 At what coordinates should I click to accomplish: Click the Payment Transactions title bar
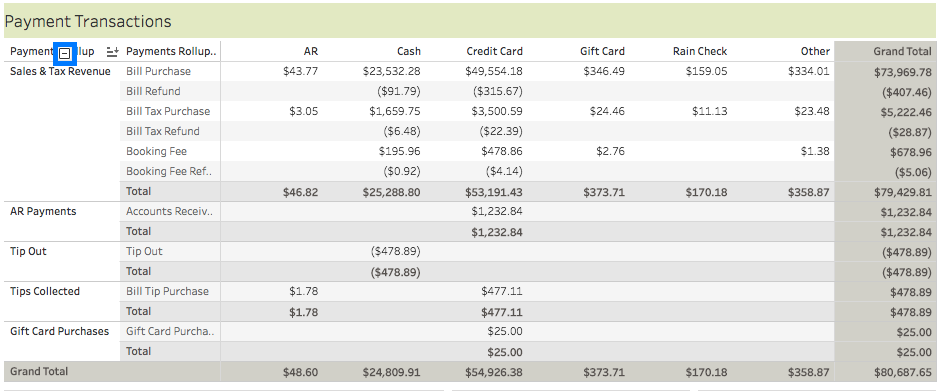point(469,21)
